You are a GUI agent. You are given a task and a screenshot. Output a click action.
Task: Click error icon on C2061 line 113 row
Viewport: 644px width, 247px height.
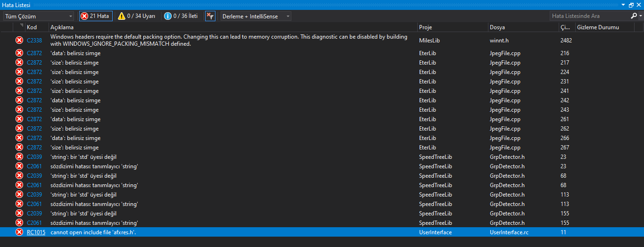click(19, 204)
